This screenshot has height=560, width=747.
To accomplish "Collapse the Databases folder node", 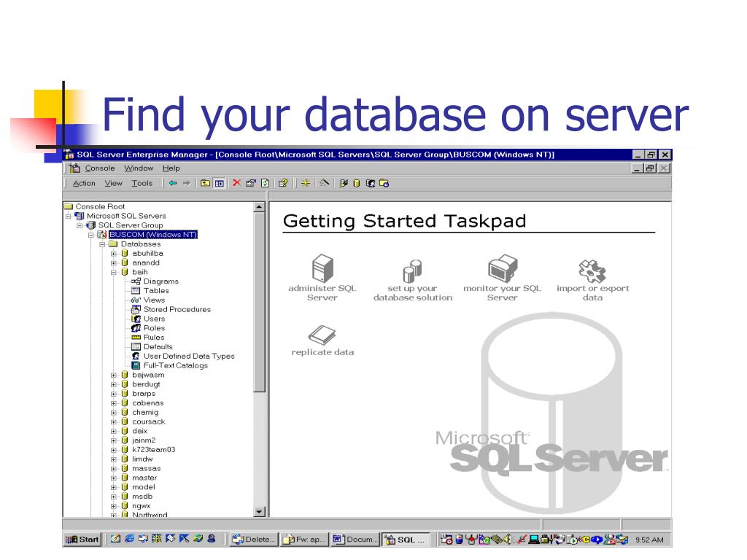I will tap(102, 244).
